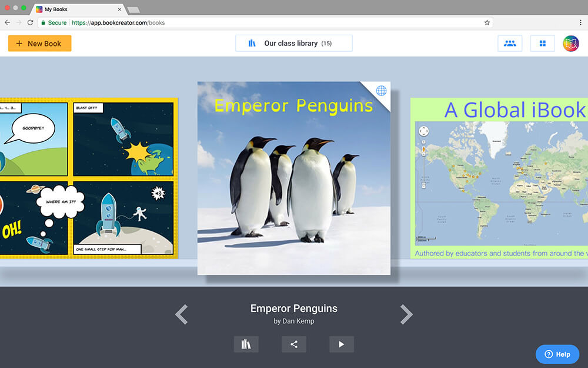Click the globe published icon on book cover
The height and width of the screenshot is (368, 588).
click(x=381, y=91)
